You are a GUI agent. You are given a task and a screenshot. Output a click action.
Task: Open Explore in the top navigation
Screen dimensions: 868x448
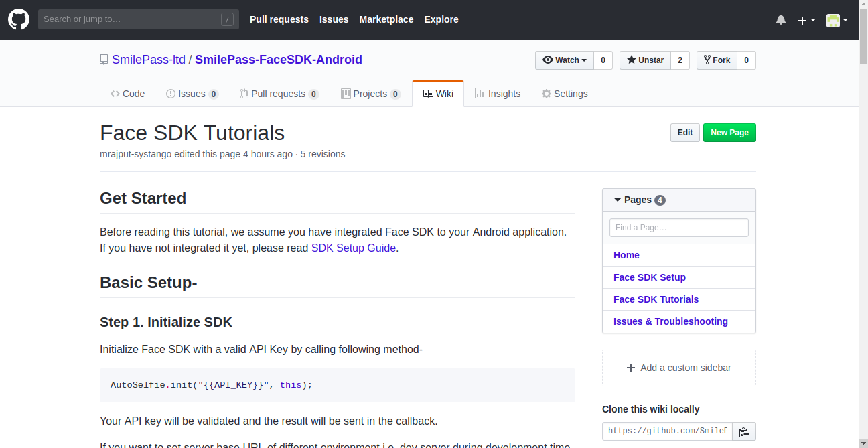[441, 19]
